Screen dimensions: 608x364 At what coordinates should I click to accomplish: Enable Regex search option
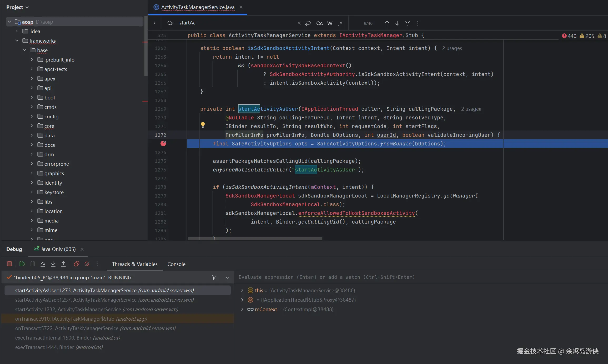point(340,23)
